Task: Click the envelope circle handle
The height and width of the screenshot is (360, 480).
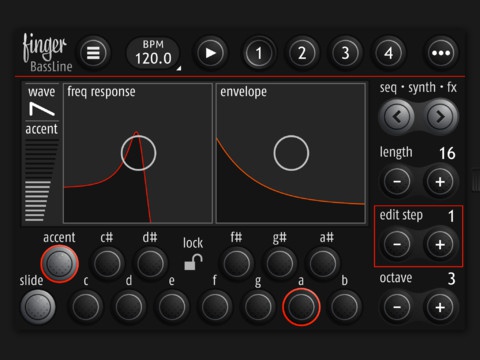Action: (x=291, y=153)
